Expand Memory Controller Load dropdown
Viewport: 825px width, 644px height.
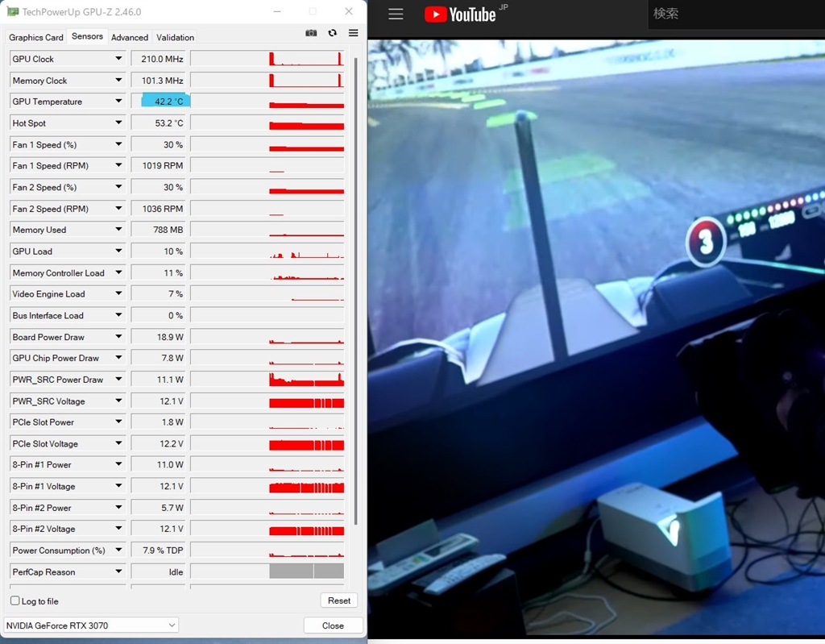coord(118,272)
